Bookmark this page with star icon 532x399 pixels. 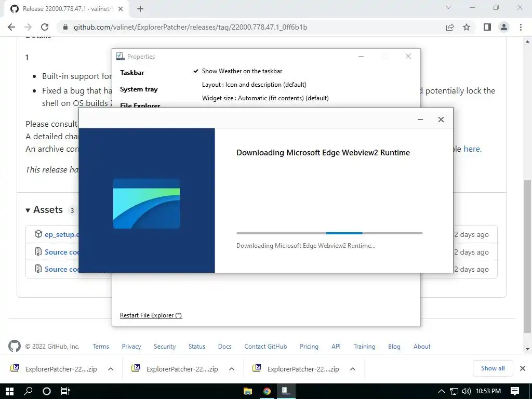tap(467, 27)
